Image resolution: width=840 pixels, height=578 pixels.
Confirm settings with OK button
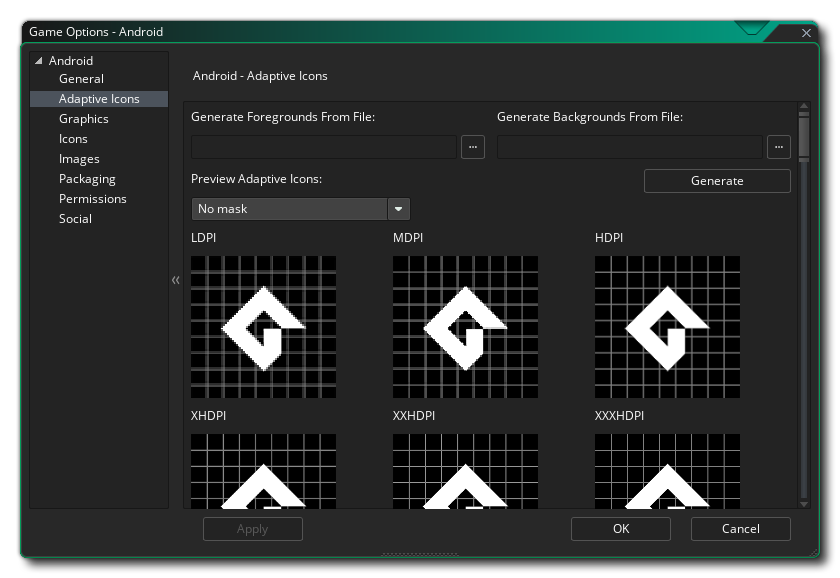point(621,529)
